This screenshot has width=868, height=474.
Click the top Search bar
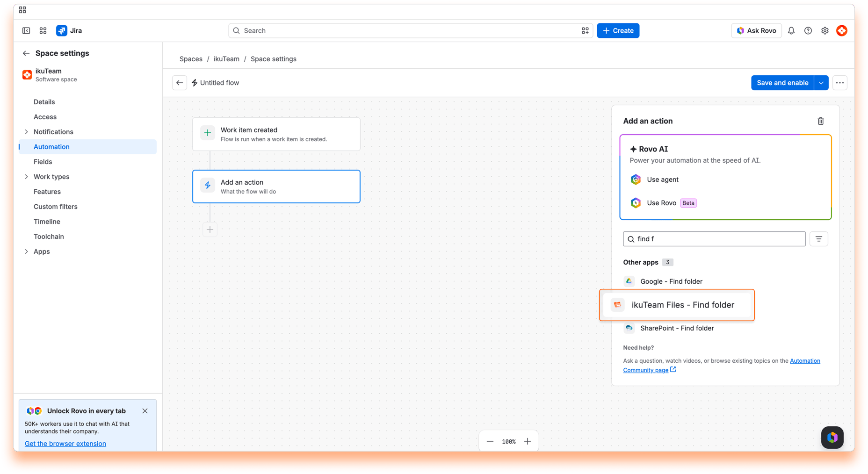(410, 31)
